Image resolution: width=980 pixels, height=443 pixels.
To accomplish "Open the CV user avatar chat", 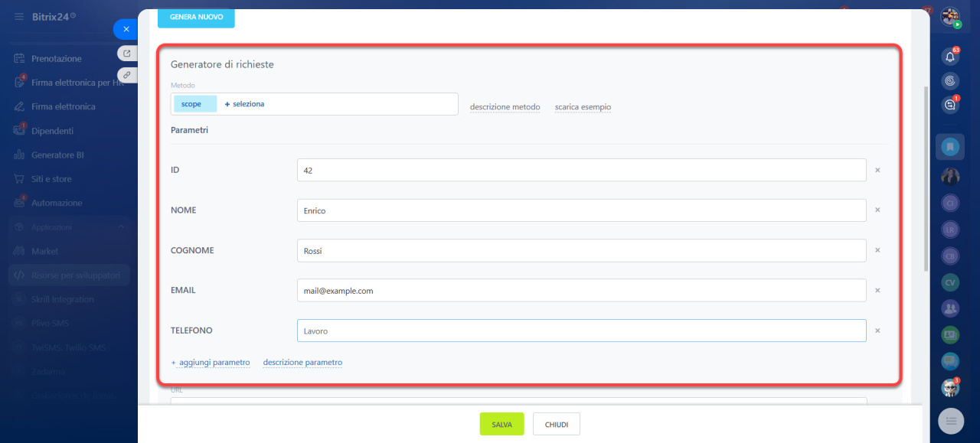I will pyautogui.click(x=950, y=282).
